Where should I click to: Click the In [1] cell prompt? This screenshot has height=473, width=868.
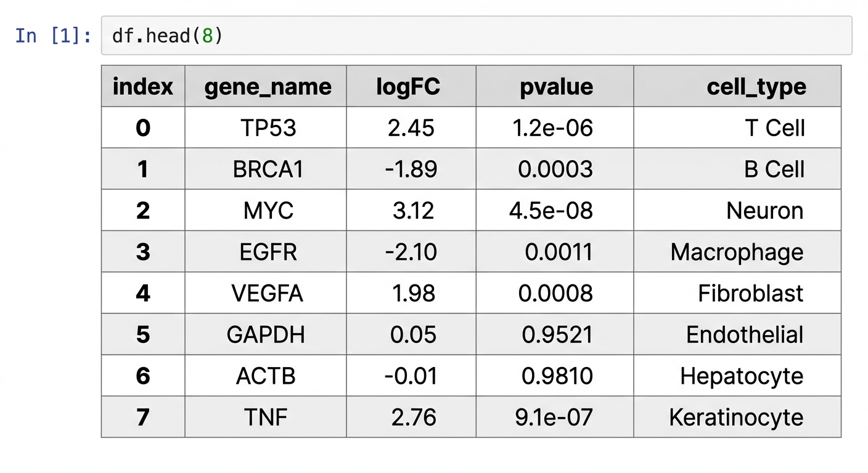53,36
